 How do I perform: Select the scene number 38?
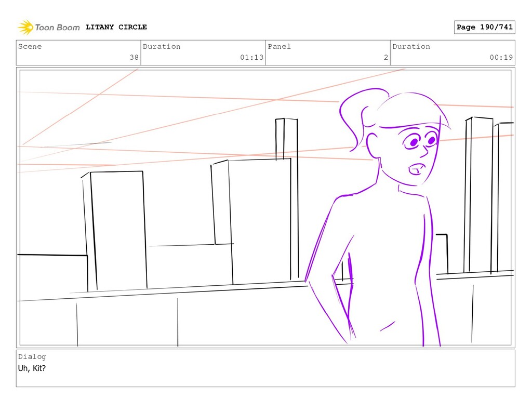134,57
